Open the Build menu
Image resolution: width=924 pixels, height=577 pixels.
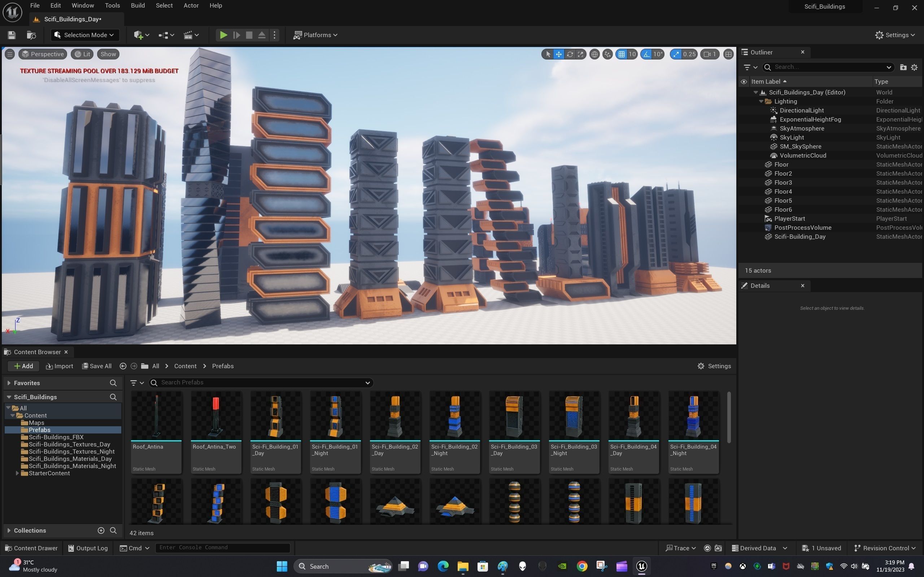tap(138, 5)
